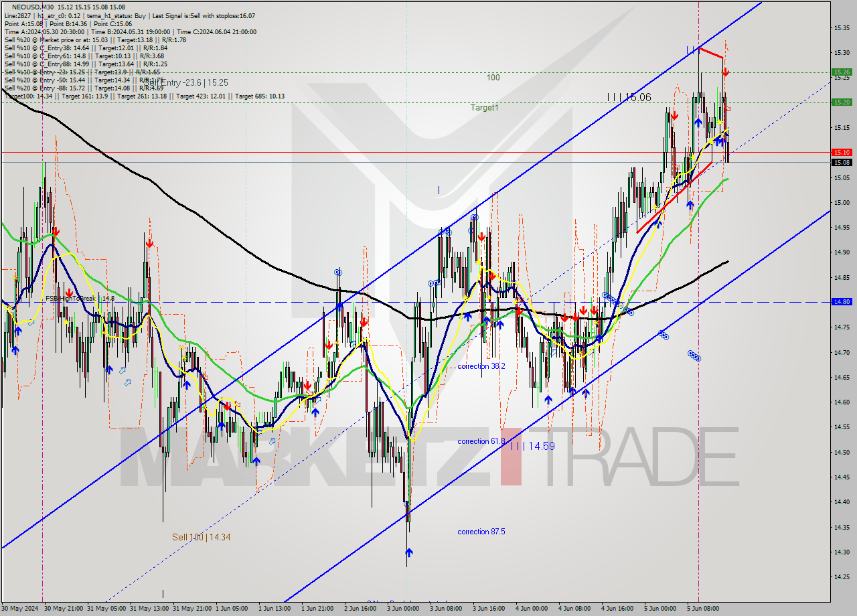The width and height of the screenshot is (857, 616).
Task: Click the '31 May 05:00' time axis label
Action: coord(106,609)
